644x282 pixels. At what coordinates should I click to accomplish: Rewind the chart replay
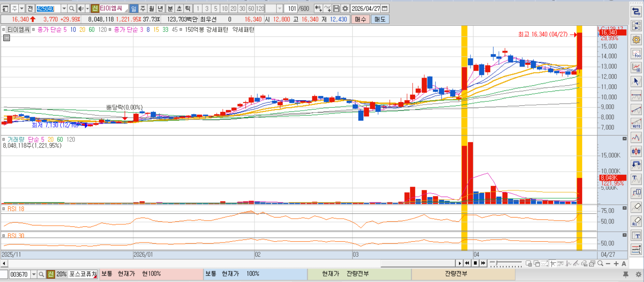(x=467, y=263)
